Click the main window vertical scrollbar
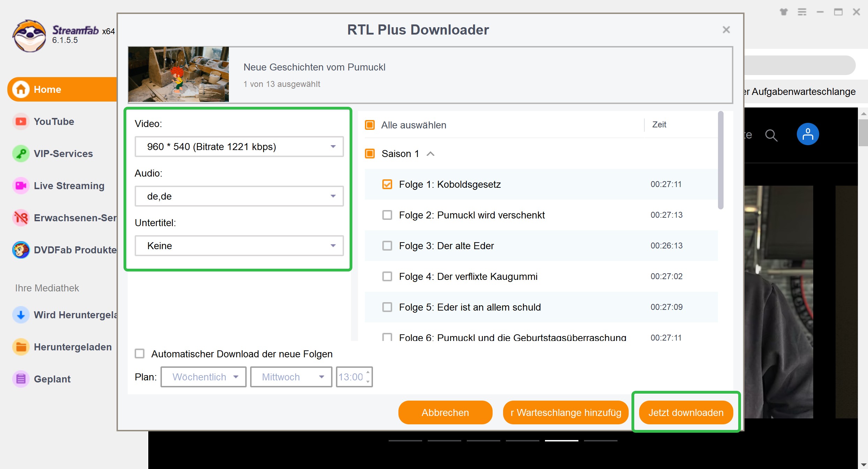The image size is (868, 469). pos(863,133)
